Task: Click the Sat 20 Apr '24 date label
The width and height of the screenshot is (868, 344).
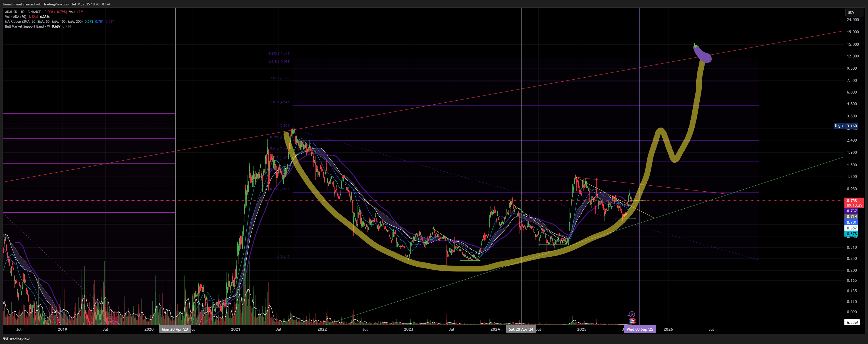Action: [521, 329]
